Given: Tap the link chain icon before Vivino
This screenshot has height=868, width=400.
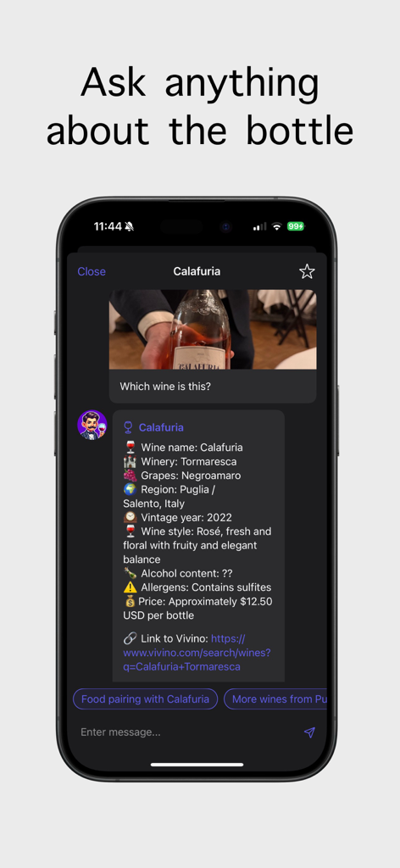Looking at the screenshot, I should coord(130,639).
